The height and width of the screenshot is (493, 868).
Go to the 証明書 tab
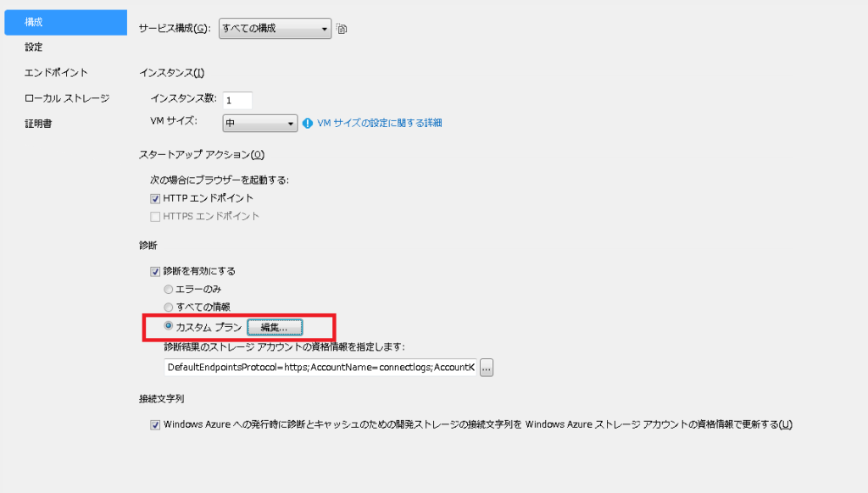click(38, 124)
